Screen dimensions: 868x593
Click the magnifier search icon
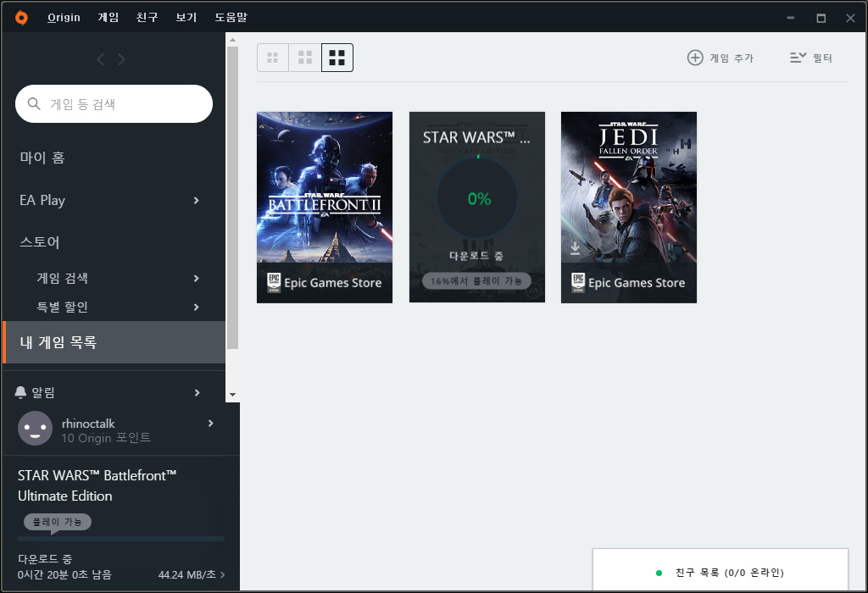tap(34, 103)
